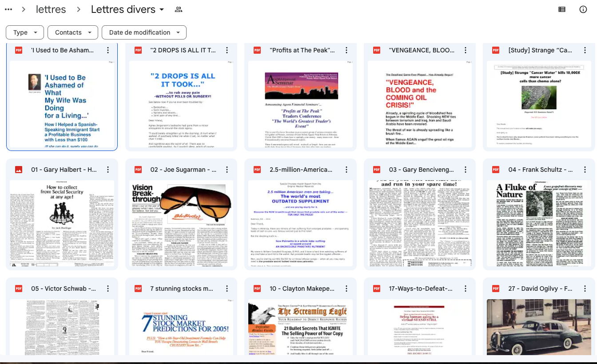Select file name "VENGEANCE, BLOO..."
Viewport: 597px width, 364px height.
[x=422, y=51]
